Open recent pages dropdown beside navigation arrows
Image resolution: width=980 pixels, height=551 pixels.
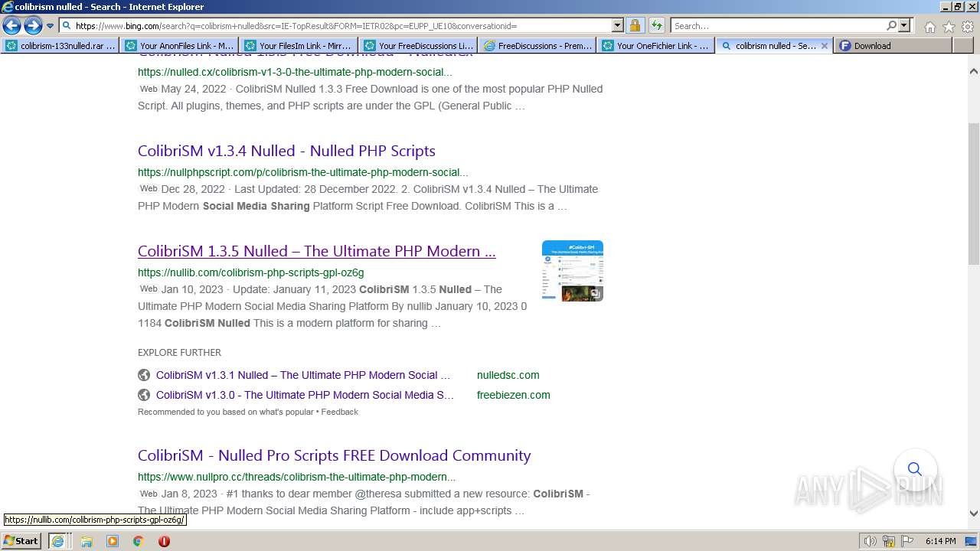51,26
